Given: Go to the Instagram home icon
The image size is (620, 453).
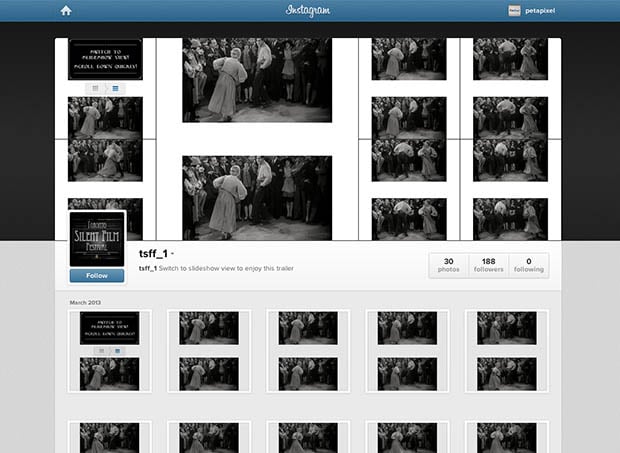Looking at the screenshot, I should (x=66, y=11).
